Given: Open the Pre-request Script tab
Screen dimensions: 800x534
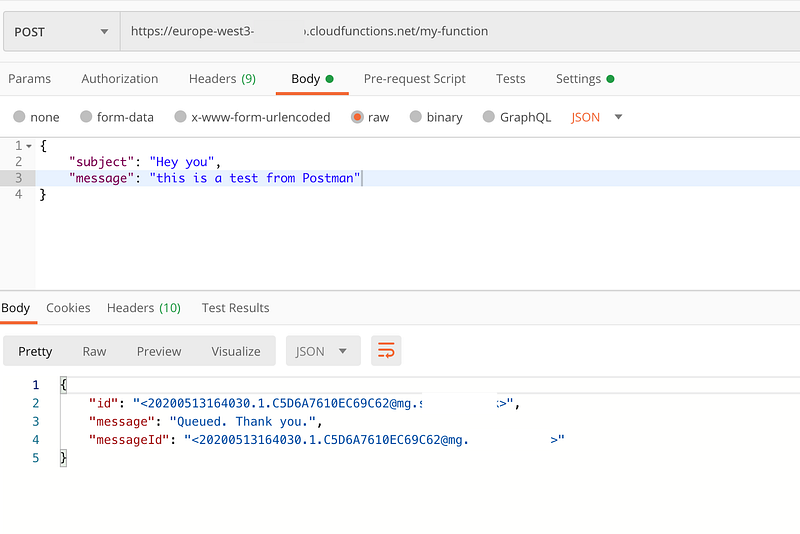Looking at the screenshot, I should [x=415, y=79].
